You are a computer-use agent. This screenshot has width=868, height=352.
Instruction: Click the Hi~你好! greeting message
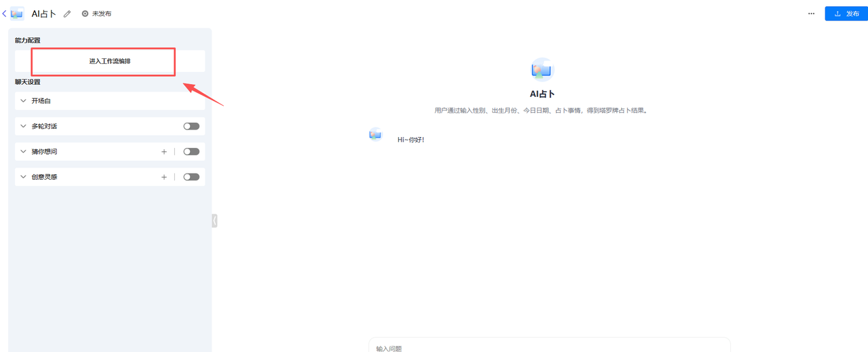[411, 140]
